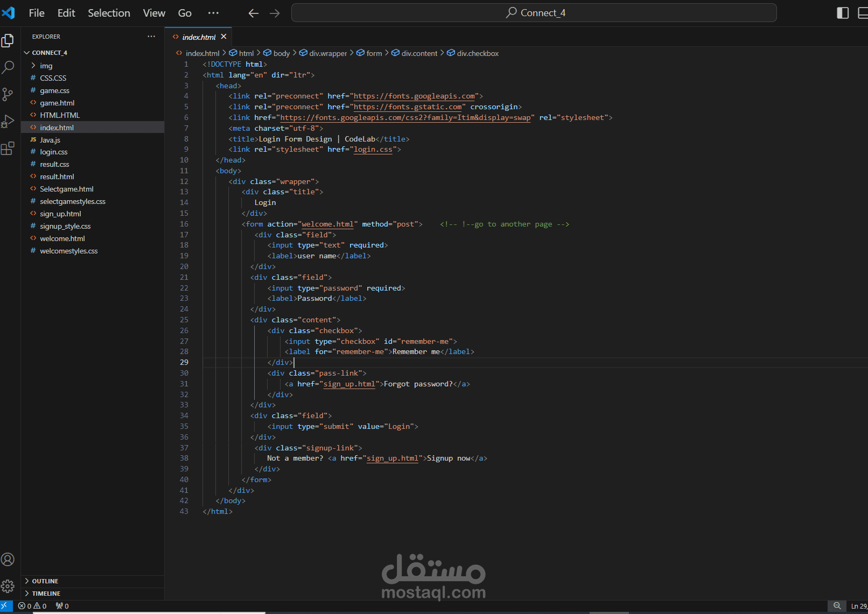Image resolution: width=868 pixels, height=614 pixels.
Task: Close the index.html editor tab
Action: pyautogui.click(x=223, y=37)
